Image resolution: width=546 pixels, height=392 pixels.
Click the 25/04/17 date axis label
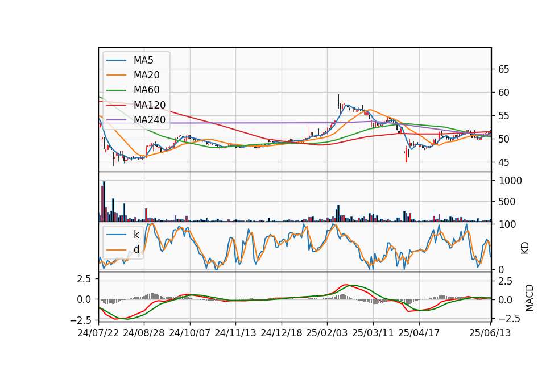point(419,333)
